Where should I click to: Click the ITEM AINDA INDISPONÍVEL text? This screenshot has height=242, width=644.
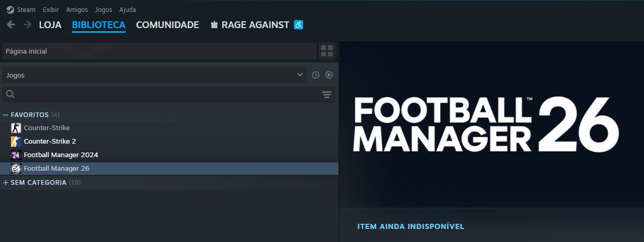coord(411,226)
